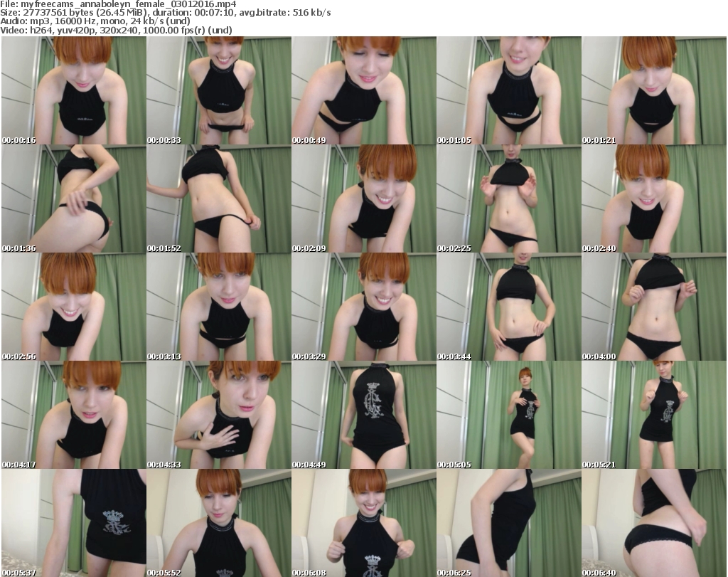Viewport: 728px width, 577px height.
Task: Select the frame stamped 00:03:13
Action: tap(219, 307)
